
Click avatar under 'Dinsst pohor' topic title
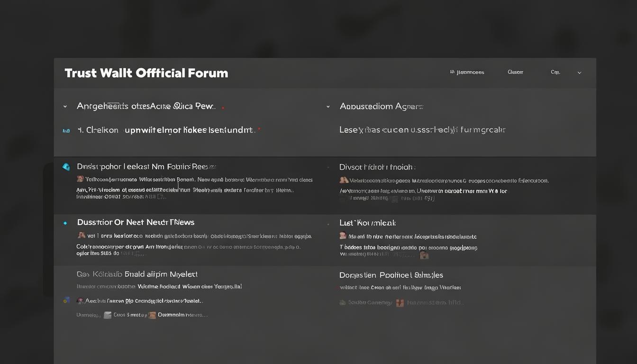80,179
